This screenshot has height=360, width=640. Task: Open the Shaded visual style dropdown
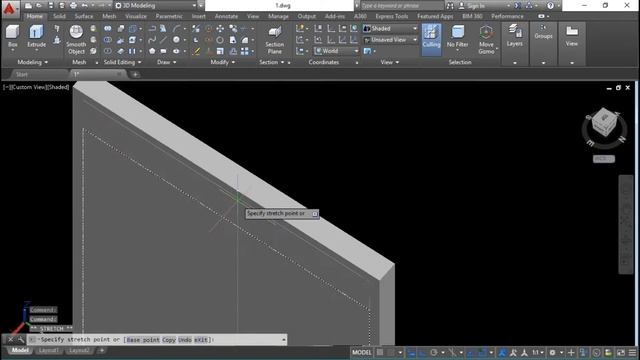tap(390, 29)
